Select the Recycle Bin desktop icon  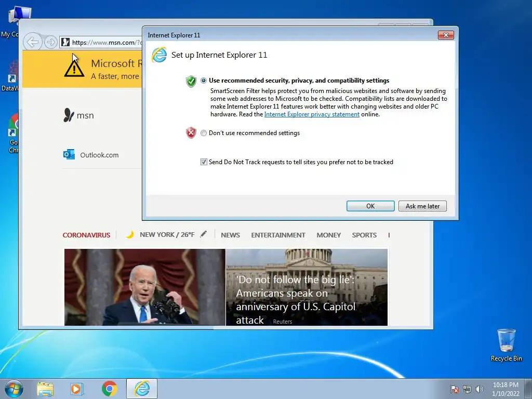pos(506,345)
